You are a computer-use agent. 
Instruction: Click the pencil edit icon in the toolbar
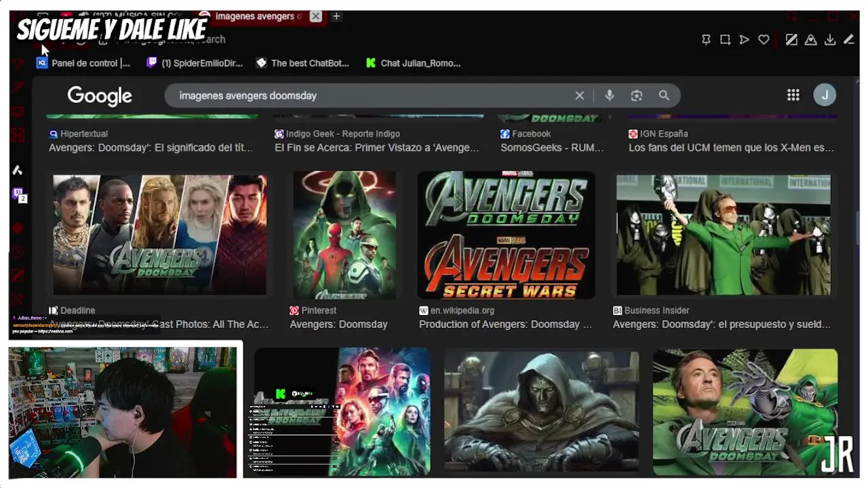click(849, 40)
